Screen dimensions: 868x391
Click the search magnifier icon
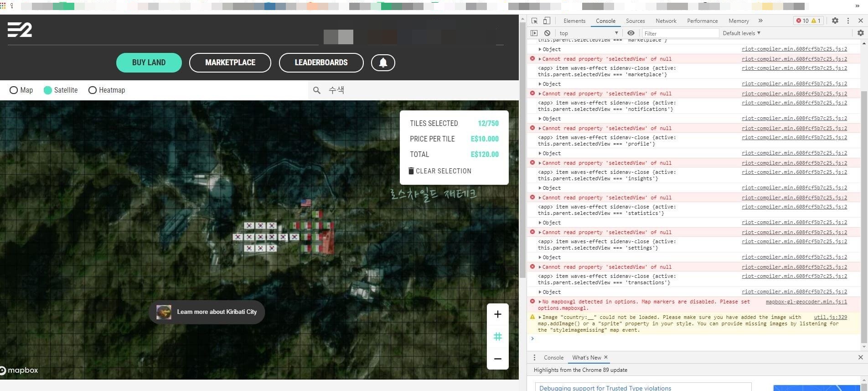317,90
